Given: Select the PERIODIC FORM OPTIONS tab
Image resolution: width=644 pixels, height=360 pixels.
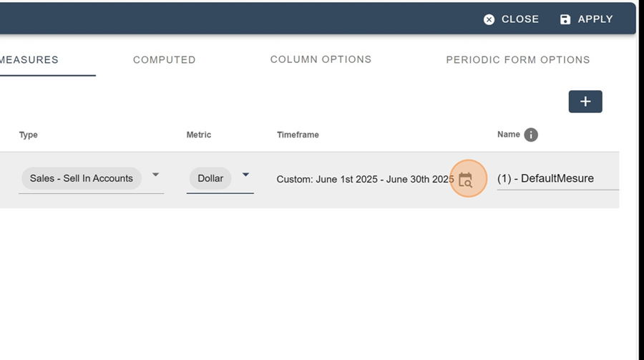Looking at the screenshot, I should click(518, 59).
